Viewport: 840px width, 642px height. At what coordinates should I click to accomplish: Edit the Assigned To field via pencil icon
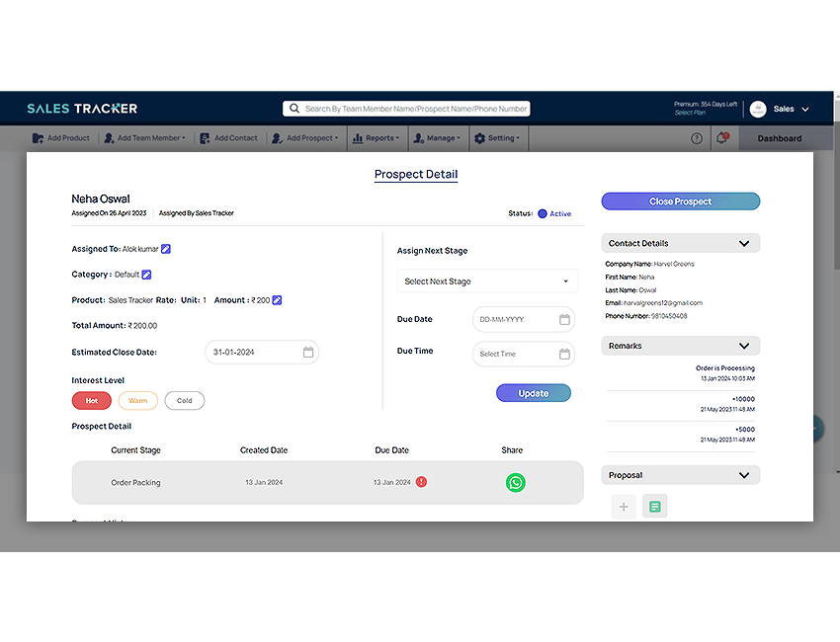pos(165,248)
